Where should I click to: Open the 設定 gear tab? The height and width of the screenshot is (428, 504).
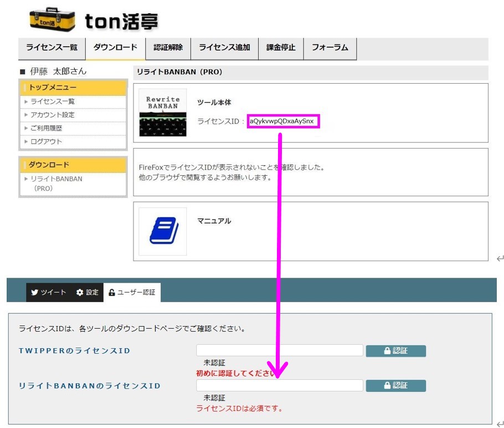(88, 292)
